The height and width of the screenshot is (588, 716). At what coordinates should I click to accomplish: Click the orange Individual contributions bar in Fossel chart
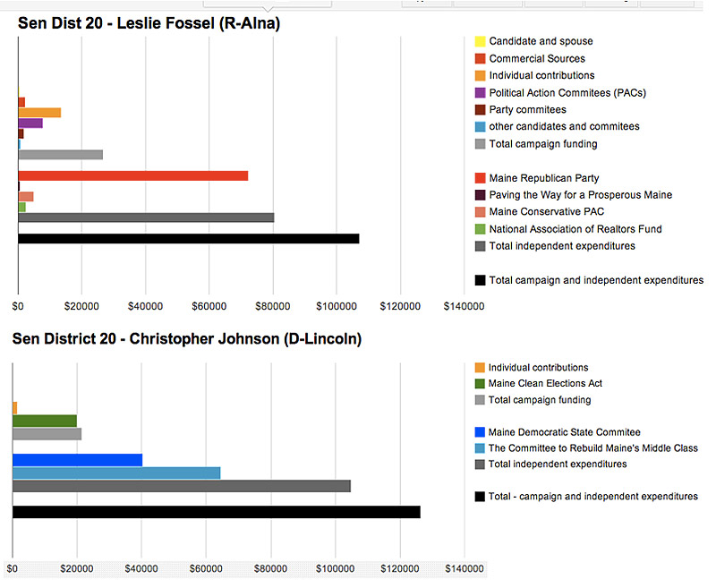click(39, 113)
